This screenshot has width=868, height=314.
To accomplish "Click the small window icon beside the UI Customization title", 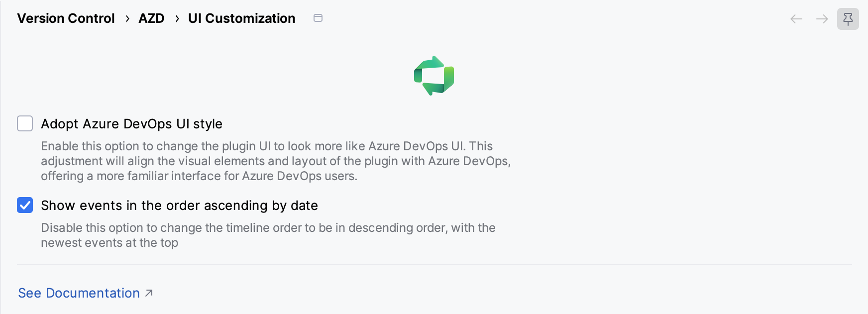I will [x=318, y=18].
